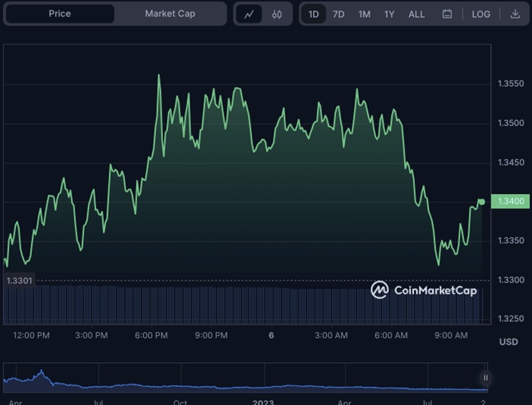Click the USD currency label
532x405 pixels.
point(509,342)
